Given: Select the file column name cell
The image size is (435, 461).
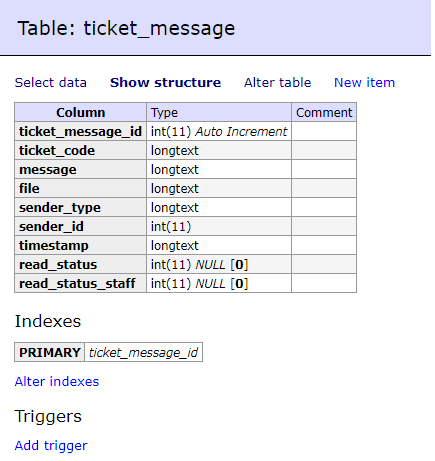Looking at the screenshot, I should click(x=80, y=188).
